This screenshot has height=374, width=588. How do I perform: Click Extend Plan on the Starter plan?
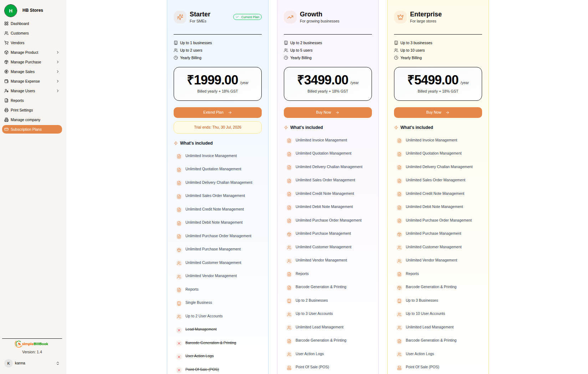click(217, 112)
